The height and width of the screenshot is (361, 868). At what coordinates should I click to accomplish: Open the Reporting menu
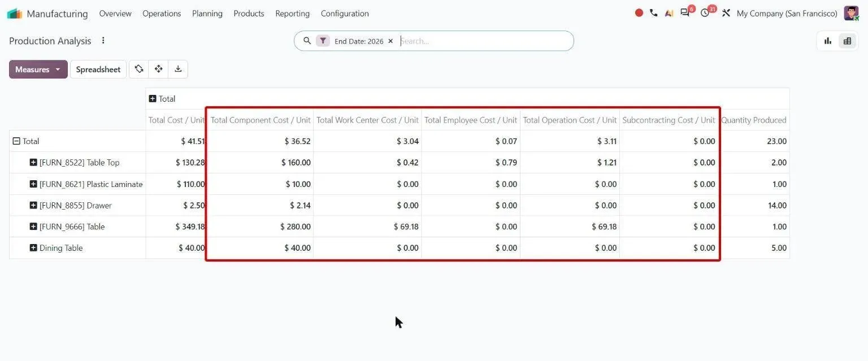click(292, 14)
